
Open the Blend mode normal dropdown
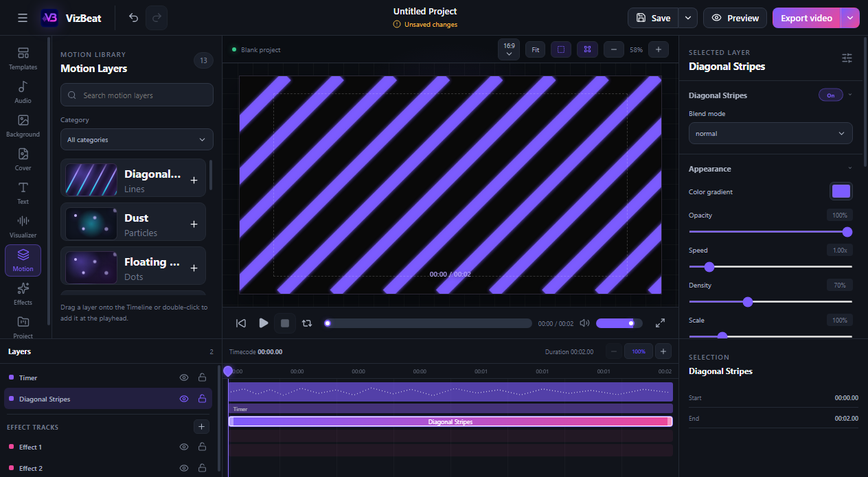(x=770, y=133)
